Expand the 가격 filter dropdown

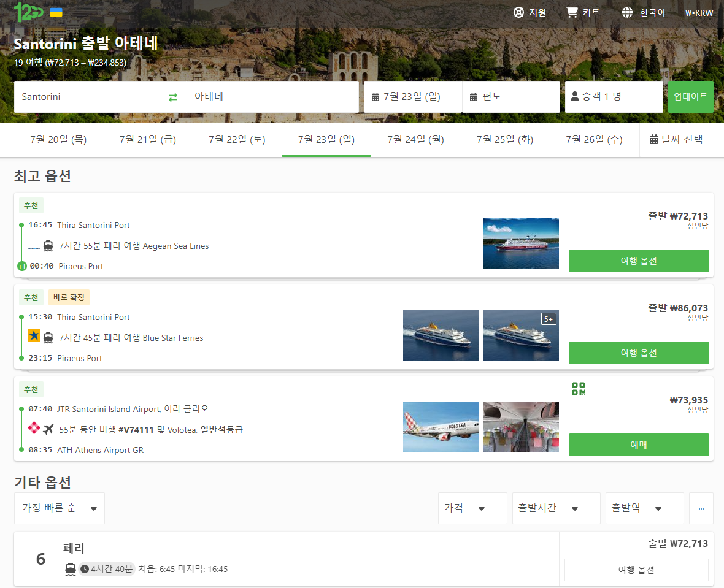click(472, 508)
